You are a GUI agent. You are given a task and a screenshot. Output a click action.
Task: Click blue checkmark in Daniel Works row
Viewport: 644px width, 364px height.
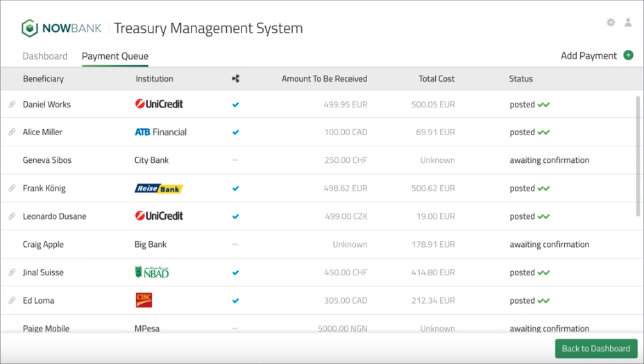[235, 105]
